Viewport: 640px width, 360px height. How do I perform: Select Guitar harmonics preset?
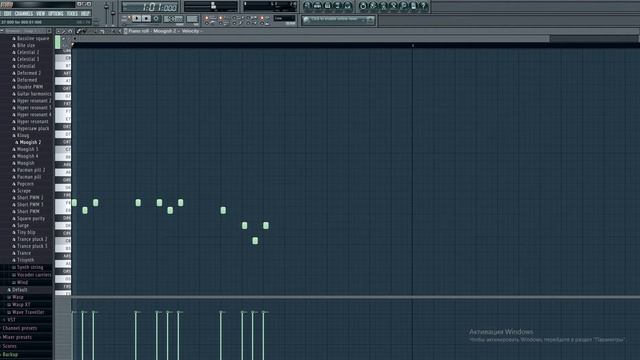click(x=34, y=94)
